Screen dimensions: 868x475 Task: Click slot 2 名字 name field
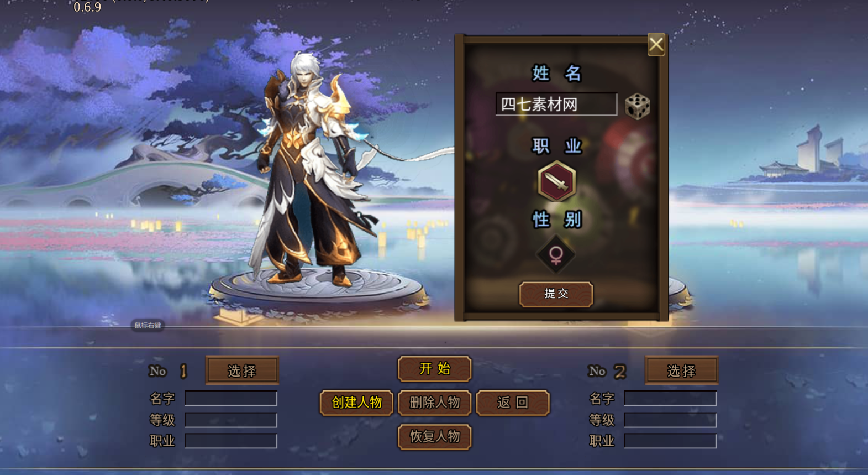(670, 398)
